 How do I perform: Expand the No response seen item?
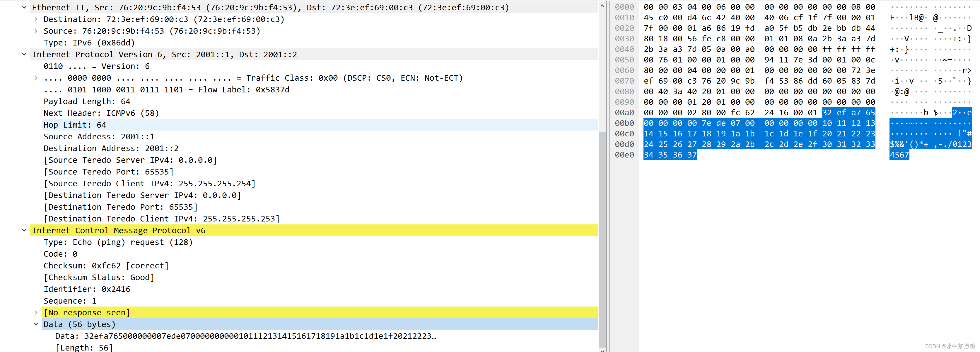tap(36, 312)
